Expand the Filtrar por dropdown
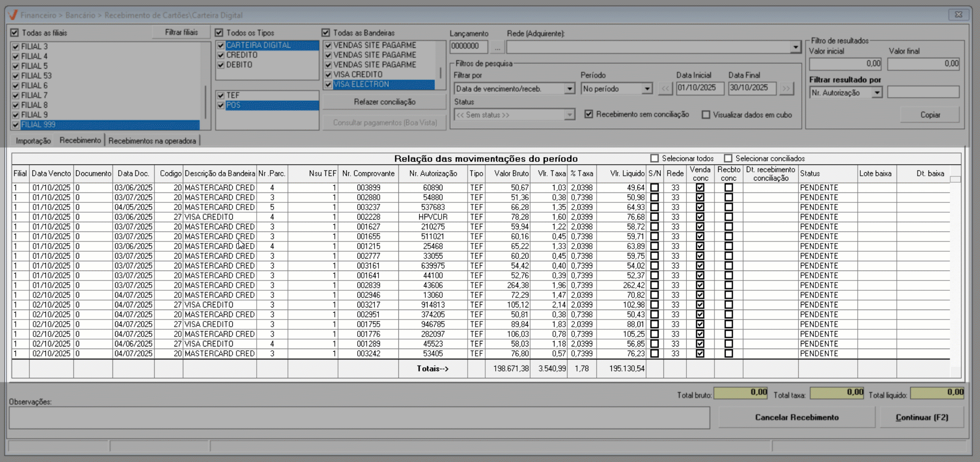980x462 pixels. point(569,89)
